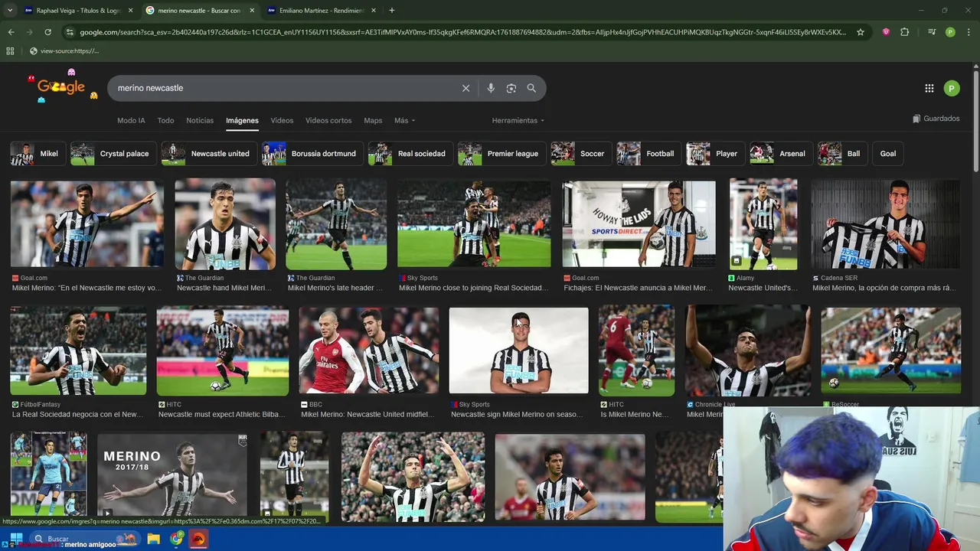Open the Google apps grid

click(x=929, y=88)
